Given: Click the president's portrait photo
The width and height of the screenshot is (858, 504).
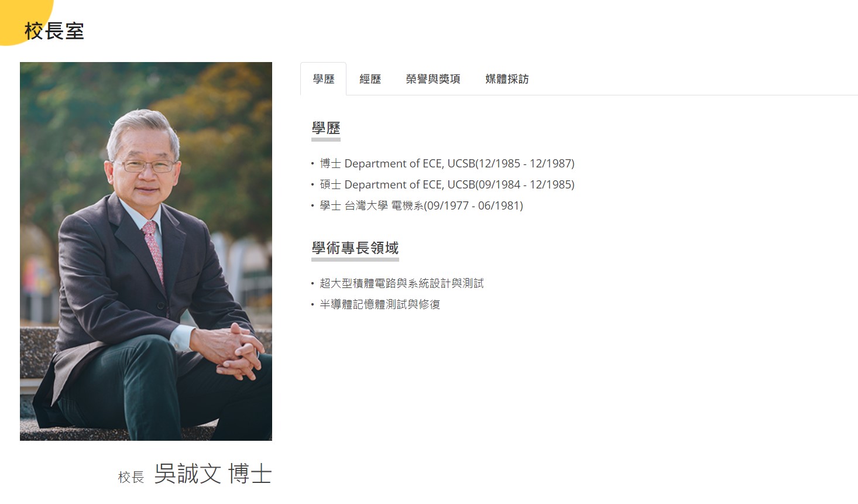Looking at the screenshot, I should (x=146, y=251).
